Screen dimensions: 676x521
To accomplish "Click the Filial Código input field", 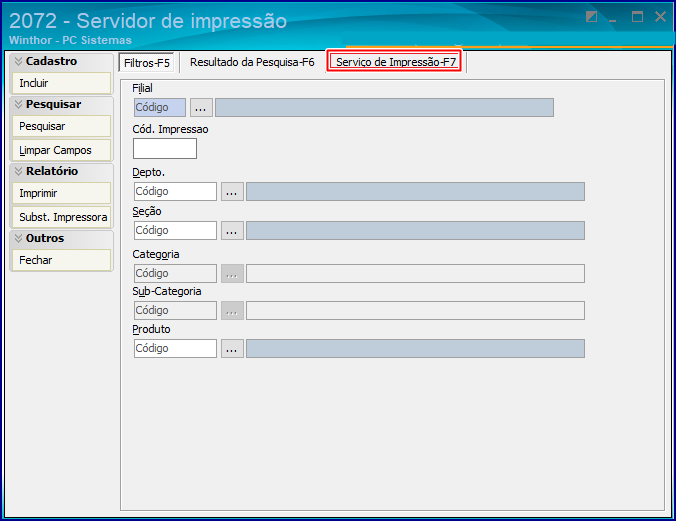I will coord(160,107).
